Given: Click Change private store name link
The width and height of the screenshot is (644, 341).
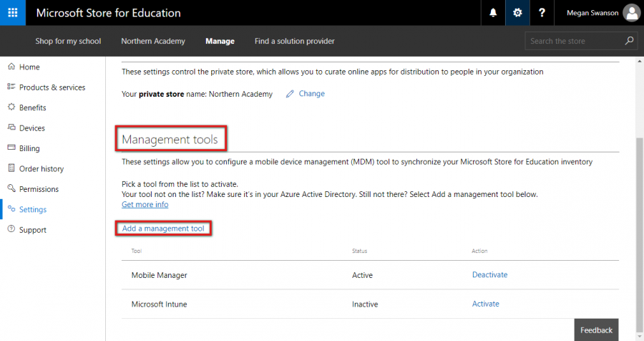Looking at the screenshot, I should 312,93.
